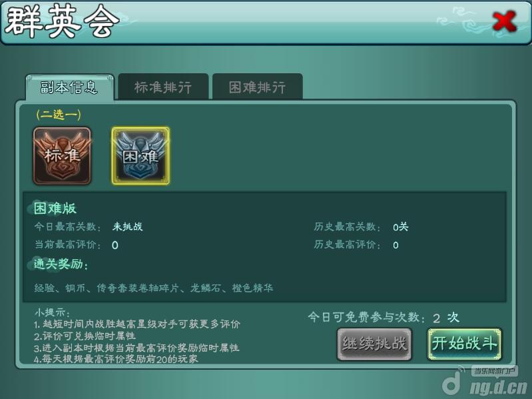This screenshot has width=532, height=399.
Task: Open the 标准排行 ranking tab
Action: coord(163,87)
